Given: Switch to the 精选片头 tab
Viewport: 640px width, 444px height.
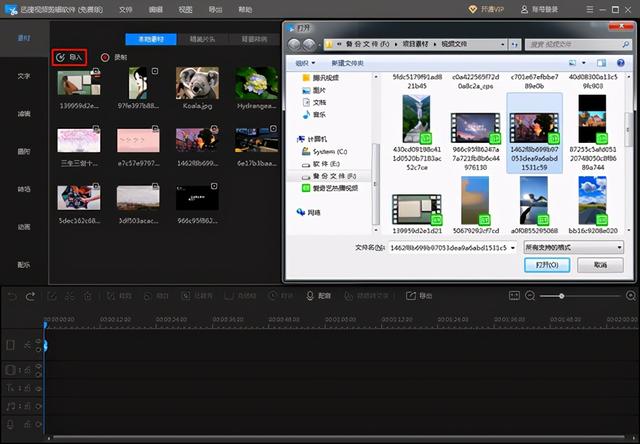Looking at the screenshot, I should pos(202,40).
